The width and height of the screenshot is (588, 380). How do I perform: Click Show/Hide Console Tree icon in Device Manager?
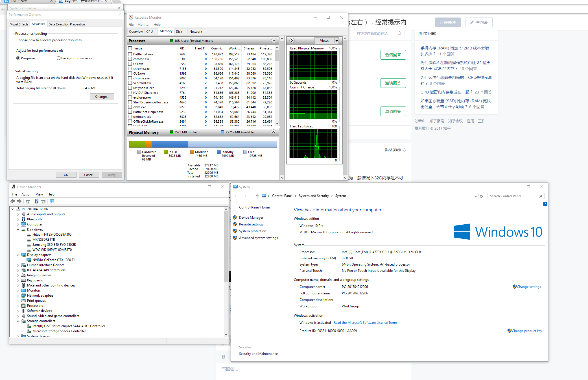pyautogui.click(x=28, y=201)
